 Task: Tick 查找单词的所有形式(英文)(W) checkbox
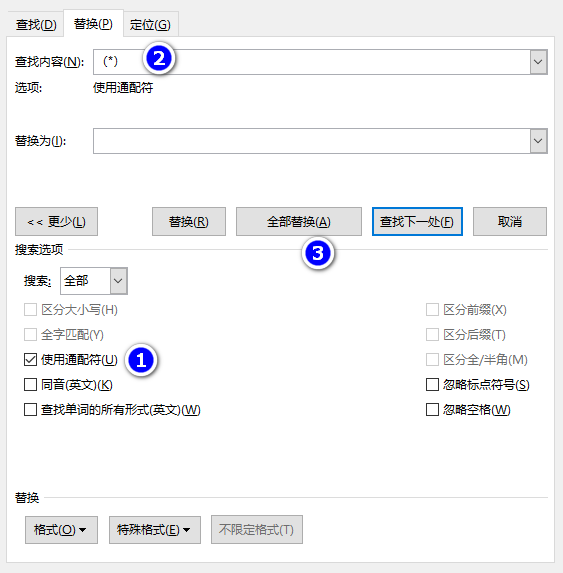tap(30, 410)
